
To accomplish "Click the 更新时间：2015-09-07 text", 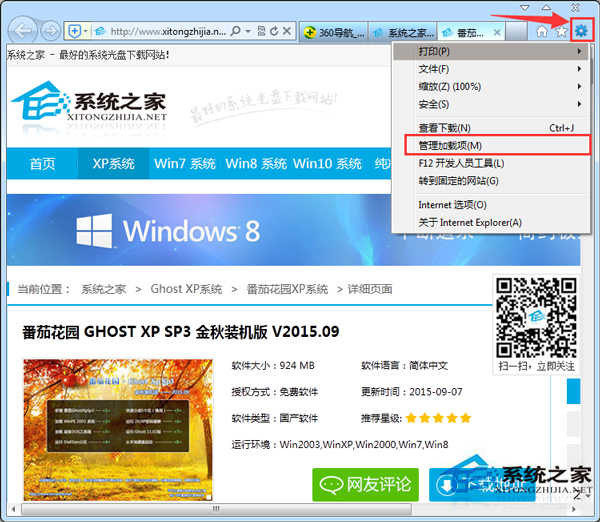I will 411,392.
